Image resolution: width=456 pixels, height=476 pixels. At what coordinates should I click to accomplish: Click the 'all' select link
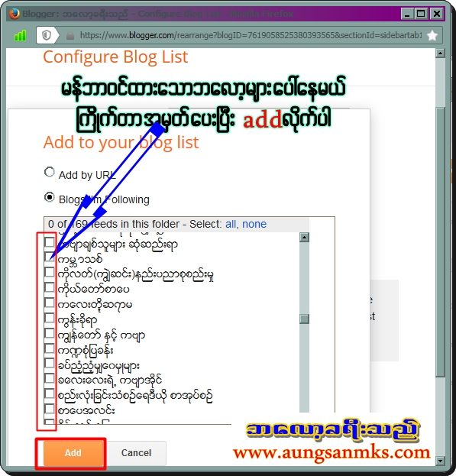[x=231, y=224]
